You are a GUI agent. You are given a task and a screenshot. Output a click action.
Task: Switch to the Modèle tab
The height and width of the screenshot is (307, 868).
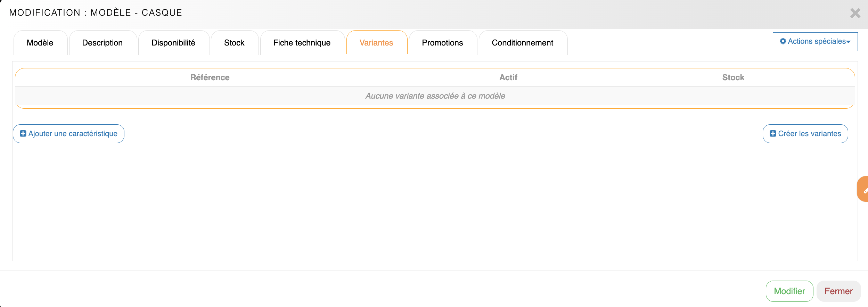click(40, 43)
